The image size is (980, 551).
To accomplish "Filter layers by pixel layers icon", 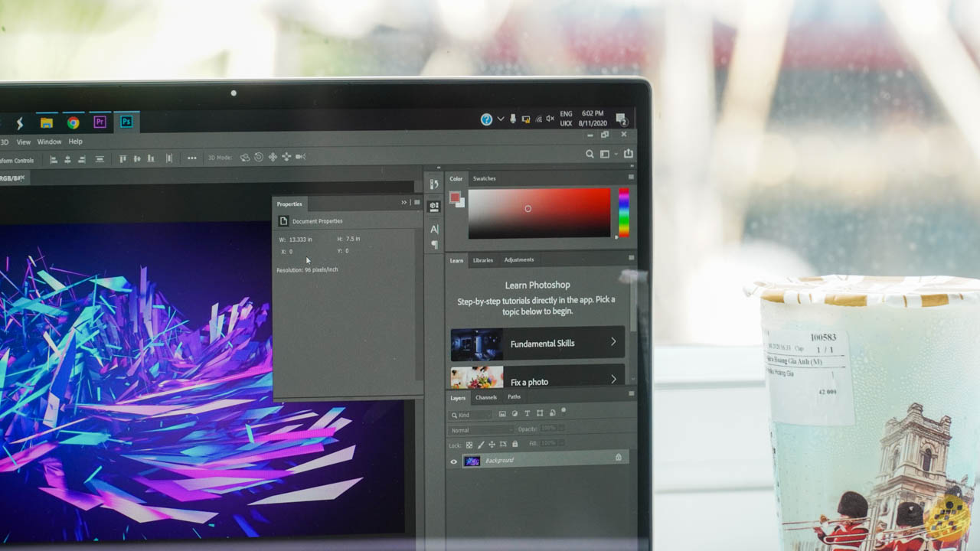I will click(502, 413).
